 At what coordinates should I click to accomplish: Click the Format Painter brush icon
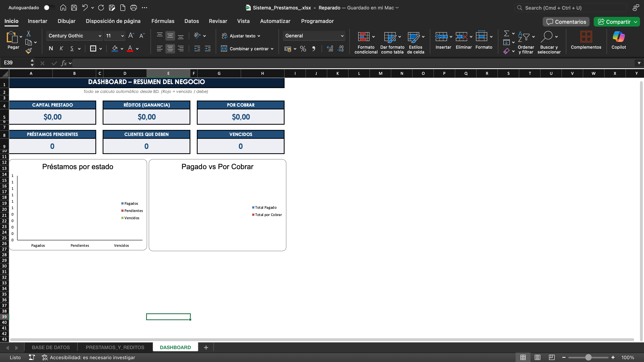(29, 51)
